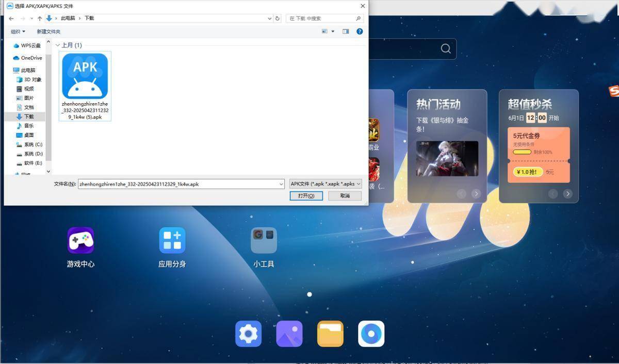Collapse the 上月 (1) group
Viewport: 619px width, 364px height.
[57, 45]
